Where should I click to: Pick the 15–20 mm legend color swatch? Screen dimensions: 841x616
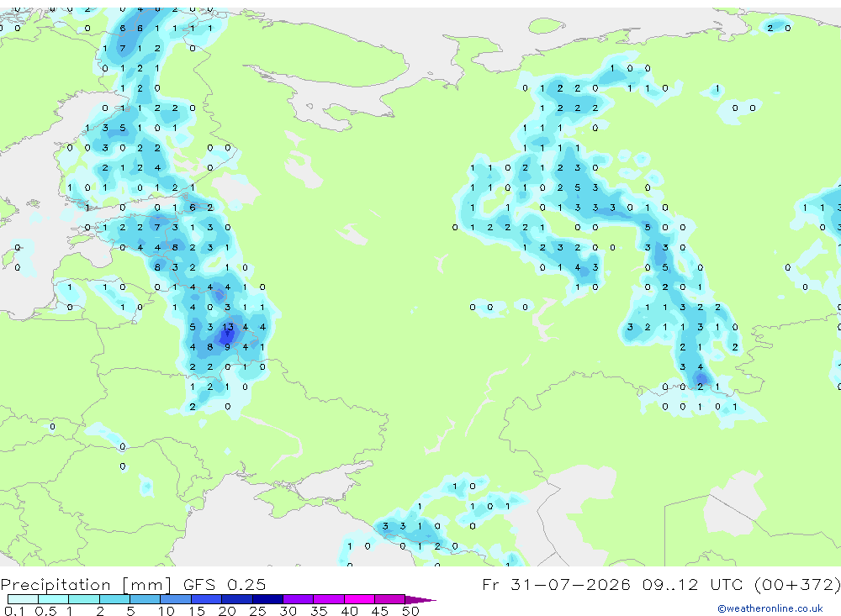pos(207,599)
